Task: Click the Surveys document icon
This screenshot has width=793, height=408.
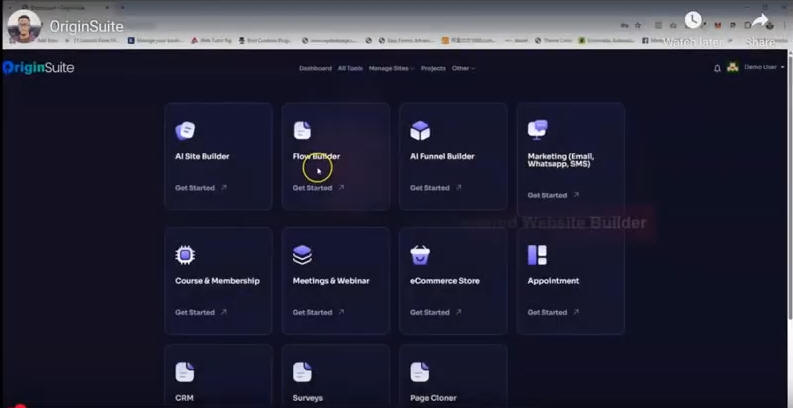Action: click(302, 372)
